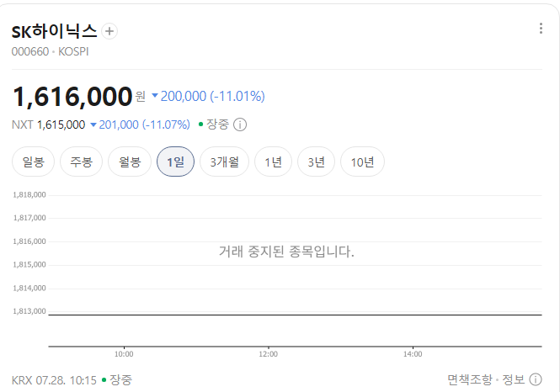
Task: Select the 10년 chart period
Action: (x=362, y=162)
